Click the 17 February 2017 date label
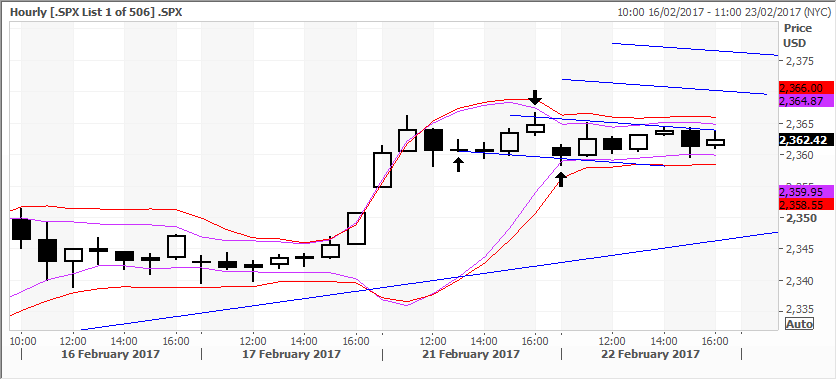838x381 pixels. [x=292, y=355]
